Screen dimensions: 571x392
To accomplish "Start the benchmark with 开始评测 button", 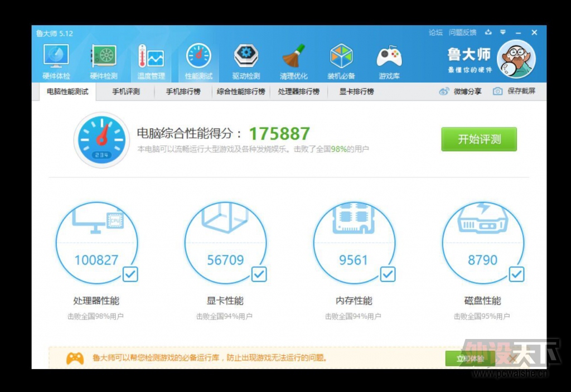I will (479, 139).
